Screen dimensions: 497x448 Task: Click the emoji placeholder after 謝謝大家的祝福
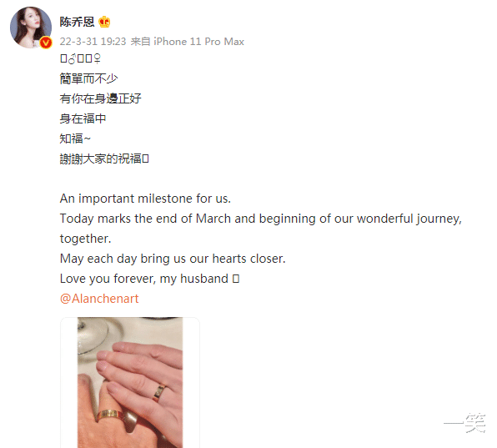pos(145,159)
